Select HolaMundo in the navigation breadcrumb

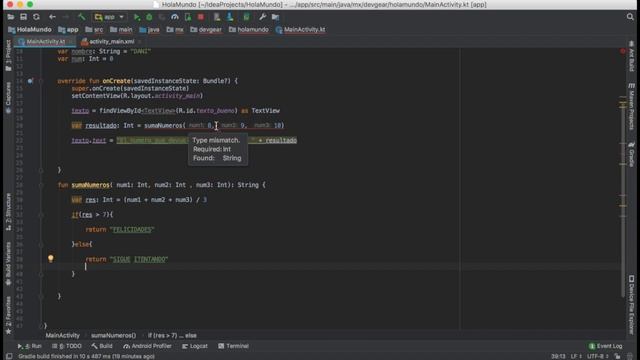[x=30, y=29]
